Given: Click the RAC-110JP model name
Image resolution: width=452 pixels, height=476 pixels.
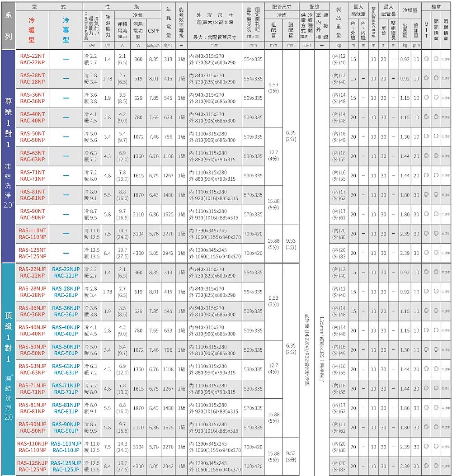Looking at the screenshot, I should (66, 451).
